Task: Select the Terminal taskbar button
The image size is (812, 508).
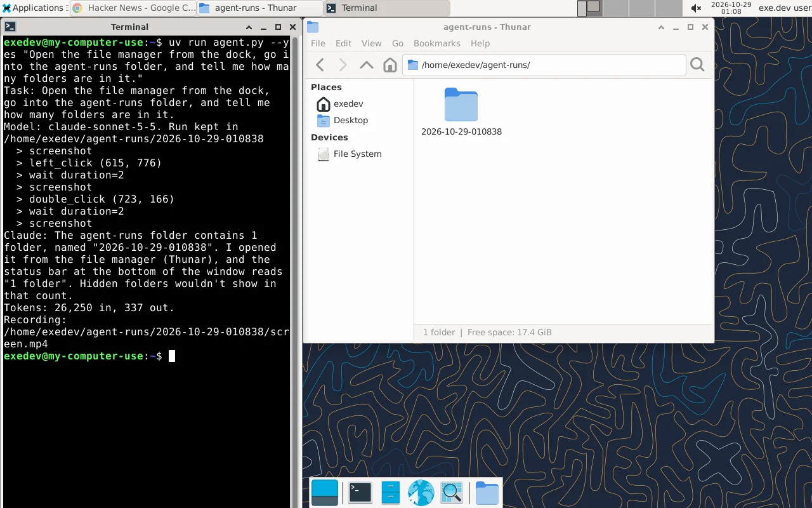Action: pyautogui.click(x=387, y=8)
